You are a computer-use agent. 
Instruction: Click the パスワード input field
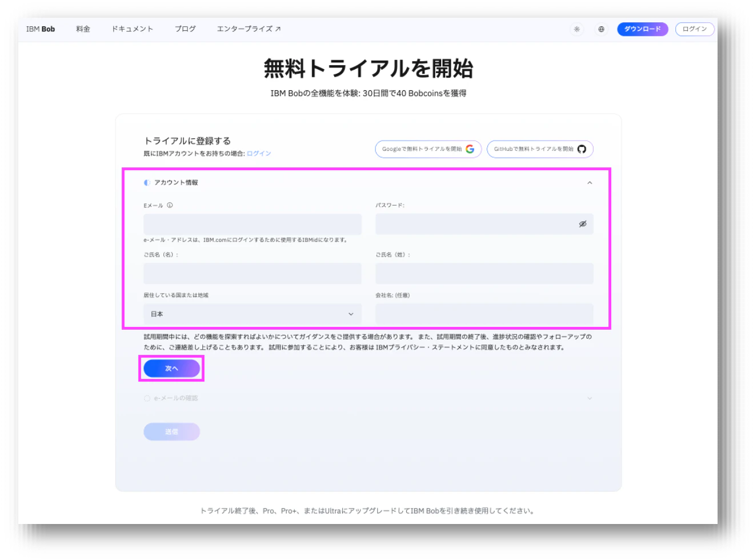tap(484, 224)
